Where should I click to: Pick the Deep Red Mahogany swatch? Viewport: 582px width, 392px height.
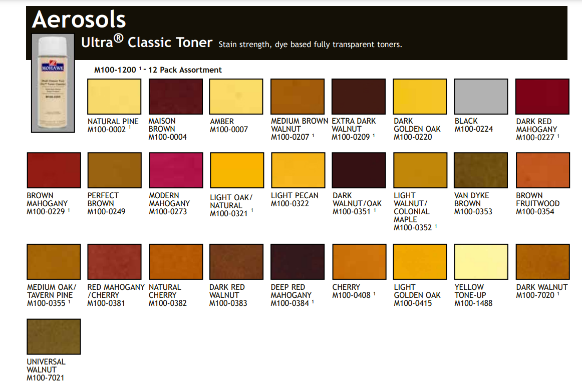pyautogui.click(x=298, y=262)
